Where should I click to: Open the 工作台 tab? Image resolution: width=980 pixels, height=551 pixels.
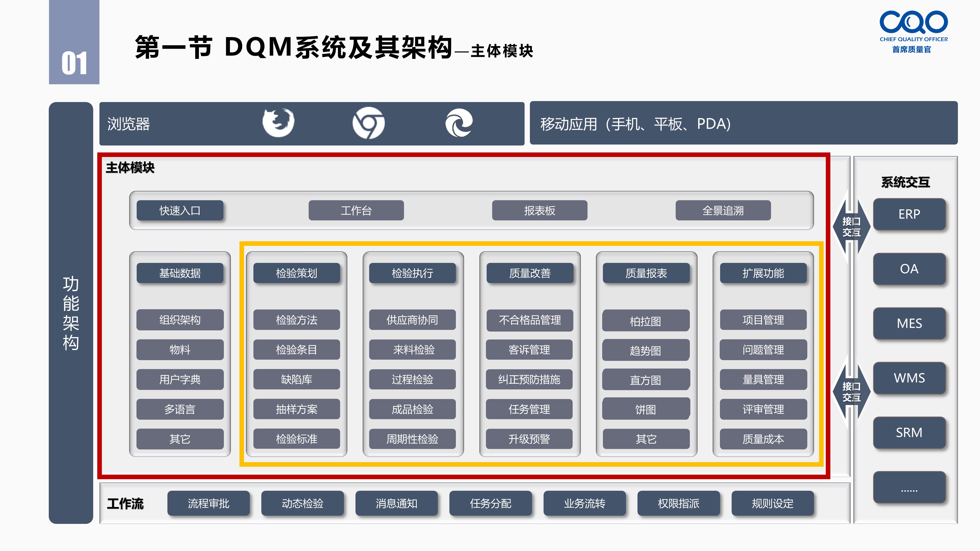click(x=356, y=210)
